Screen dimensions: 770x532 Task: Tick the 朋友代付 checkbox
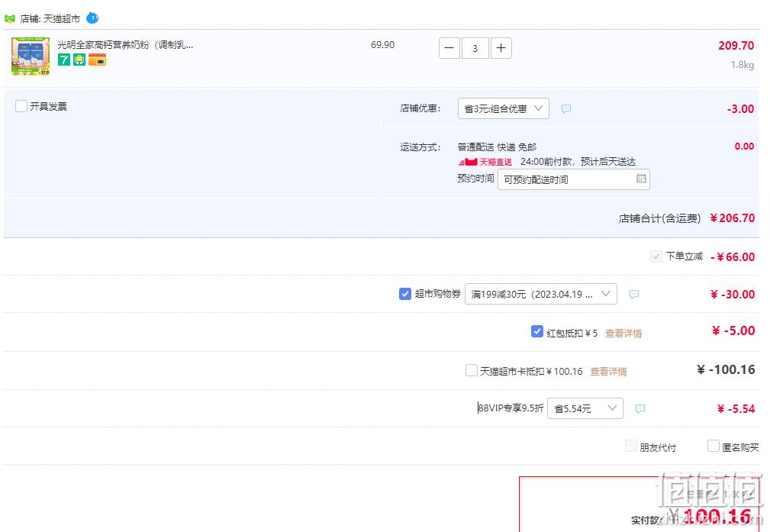coord(630,446)
